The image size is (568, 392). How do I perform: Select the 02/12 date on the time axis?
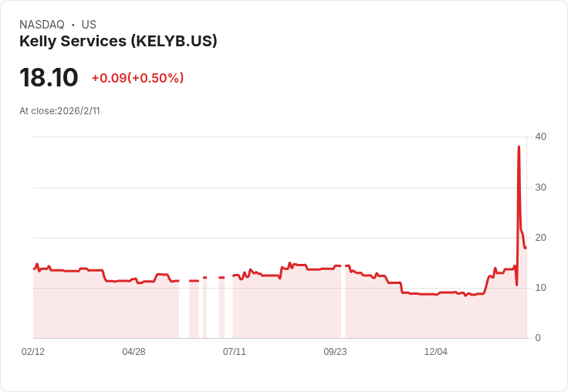(33, 352)
